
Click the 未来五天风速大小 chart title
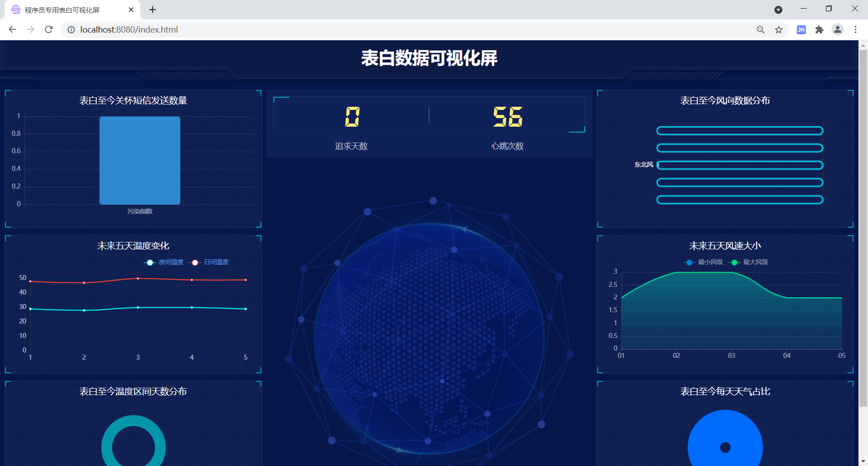(x=725, y=246)
